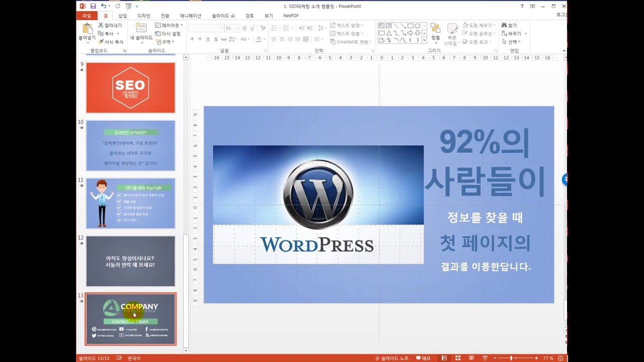Open Text Direction (텍스트 방향) dropdown
This screenshot has width=644, height=362.
[x=347, y=25]
